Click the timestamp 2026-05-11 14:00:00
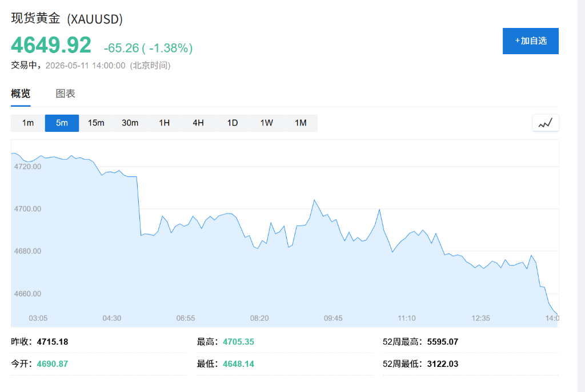The image size is (585, 392). pos(86,66)
